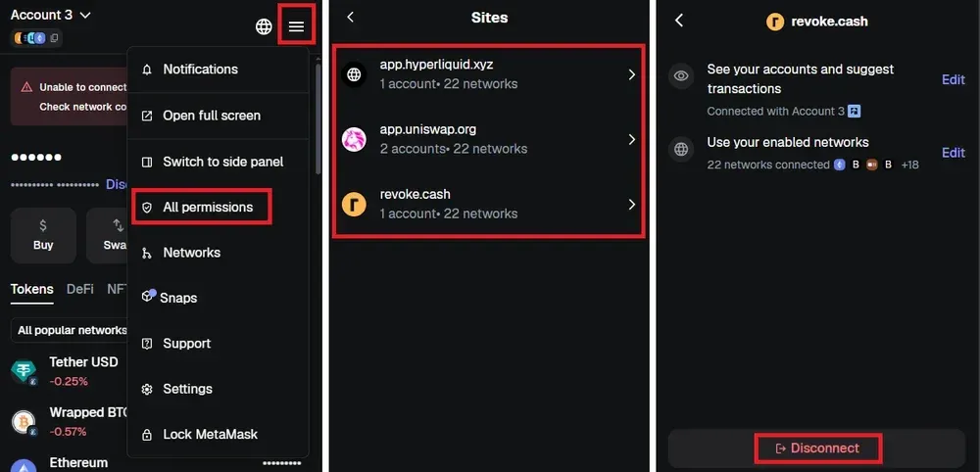The height and width of the screenshot is (472, 980).
Task: Click the revoke.cash site icon in Sites list
Action: click(x=354, y=204)
